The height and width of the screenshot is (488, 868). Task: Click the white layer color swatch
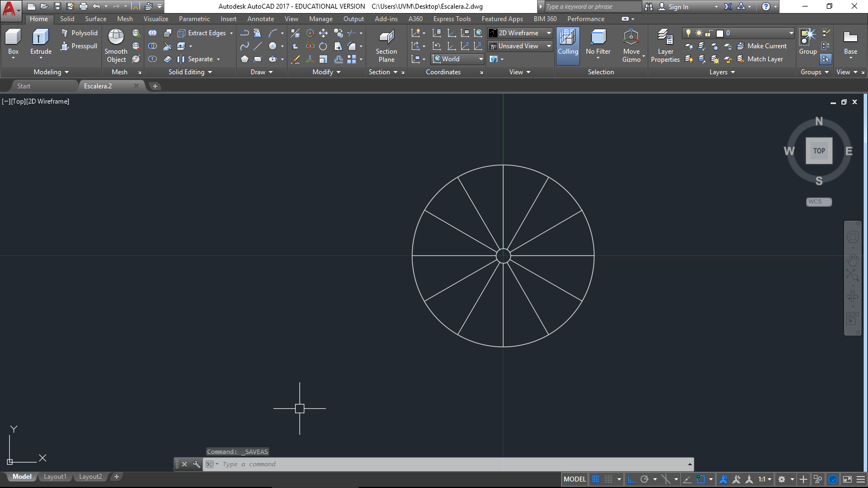[720, 33]
